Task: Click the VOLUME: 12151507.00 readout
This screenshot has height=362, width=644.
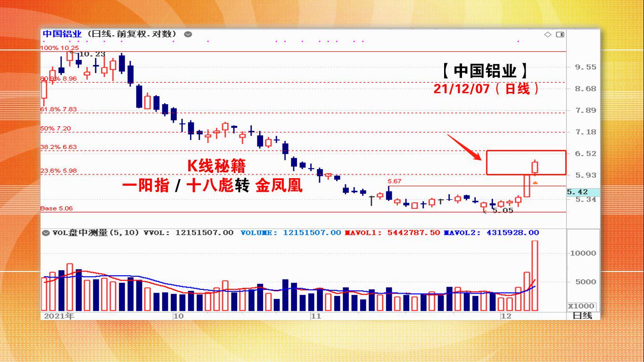Action: (290, 233)
